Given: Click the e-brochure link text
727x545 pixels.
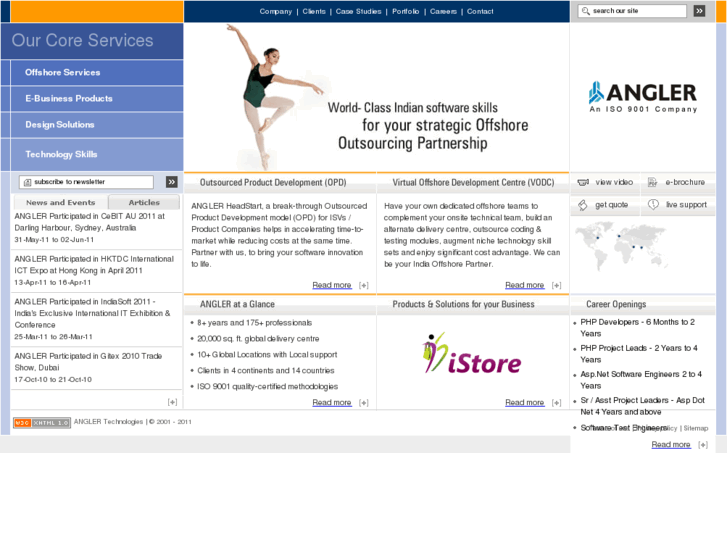Looking at the screenshot, I should tap(685, 182).
